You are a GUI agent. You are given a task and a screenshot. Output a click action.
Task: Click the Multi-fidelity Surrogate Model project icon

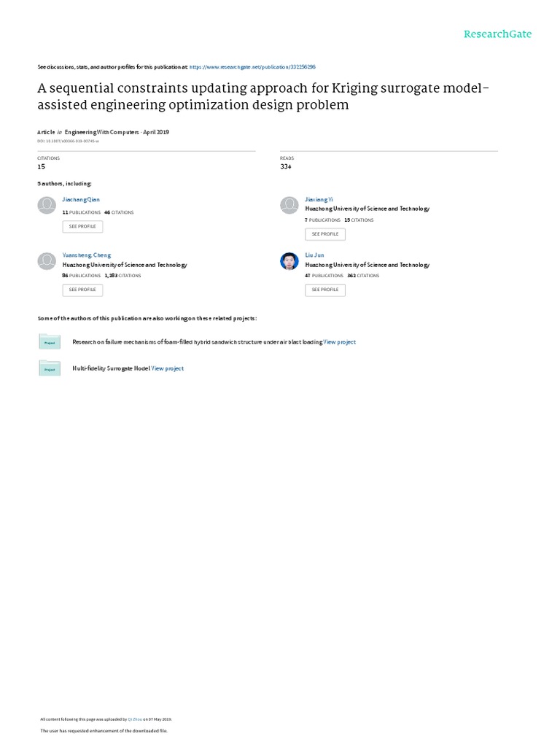tap(50, 369)
